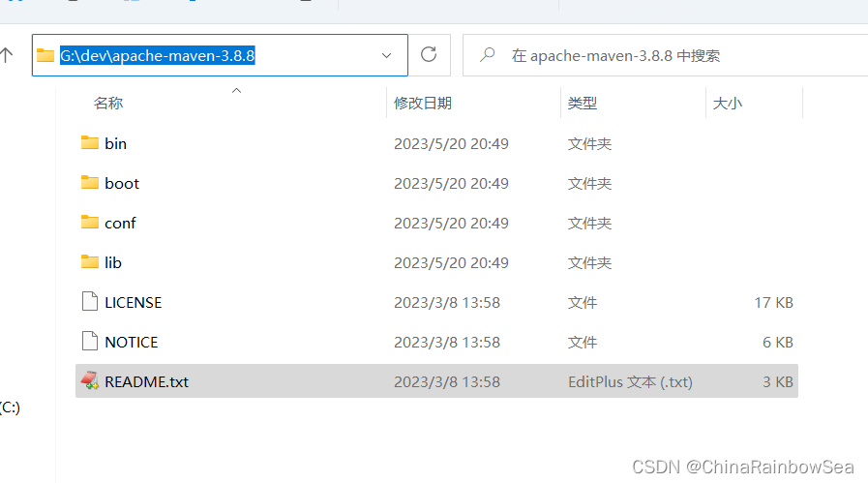
Task: Click the 文件夹 type cell of conf
Action: click(589, 224)
